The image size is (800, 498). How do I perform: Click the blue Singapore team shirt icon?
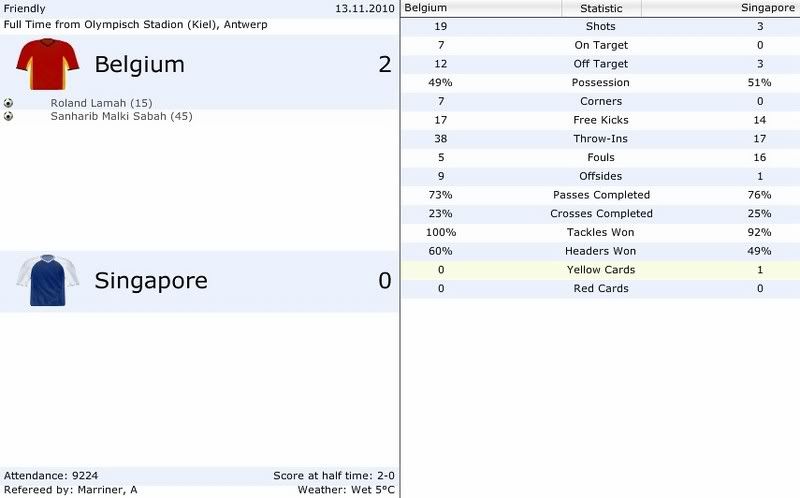(x=47, y=280)
